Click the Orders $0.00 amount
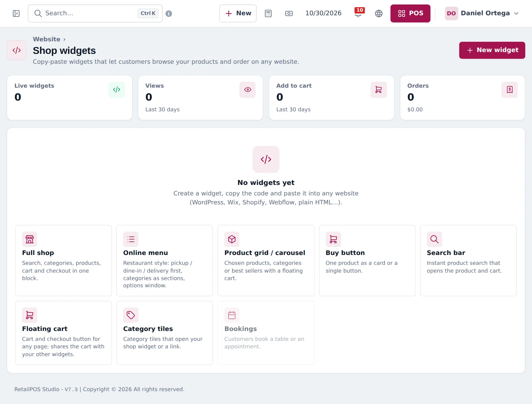Viewport: 532px width, 404px height. coord(415,110)
